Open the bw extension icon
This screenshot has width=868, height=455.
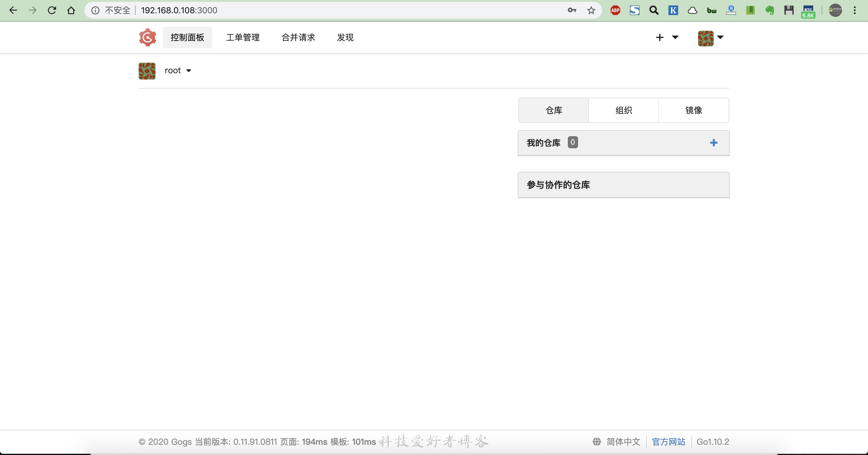pyautogui.click(x=712, y=11)
